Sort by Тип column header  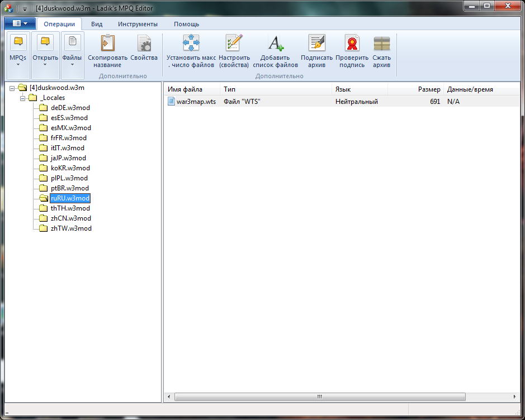276,89
